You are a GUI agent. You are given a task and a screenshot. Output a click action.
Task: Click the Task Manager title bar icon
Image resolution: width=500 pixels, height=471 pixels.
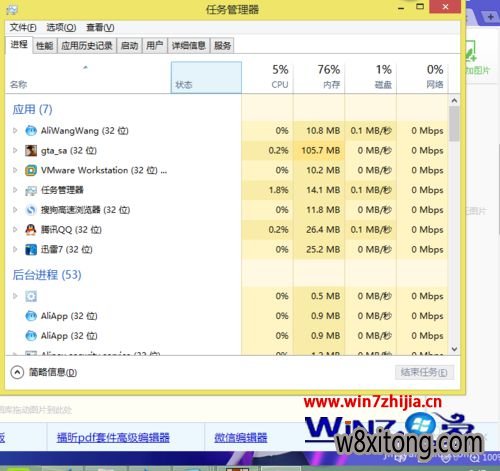point(12,10)
